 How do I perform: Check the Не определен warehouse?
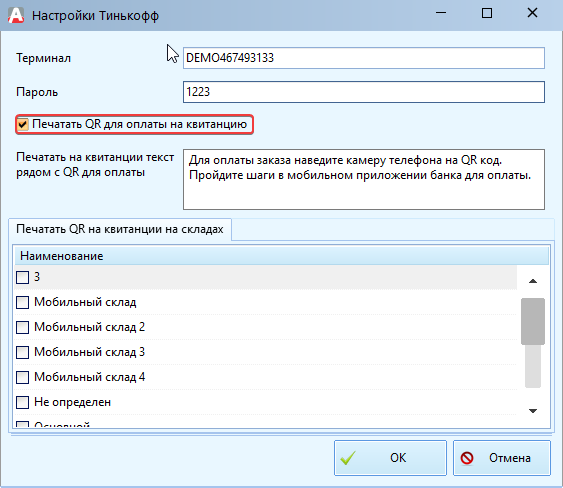coord(22,402)
